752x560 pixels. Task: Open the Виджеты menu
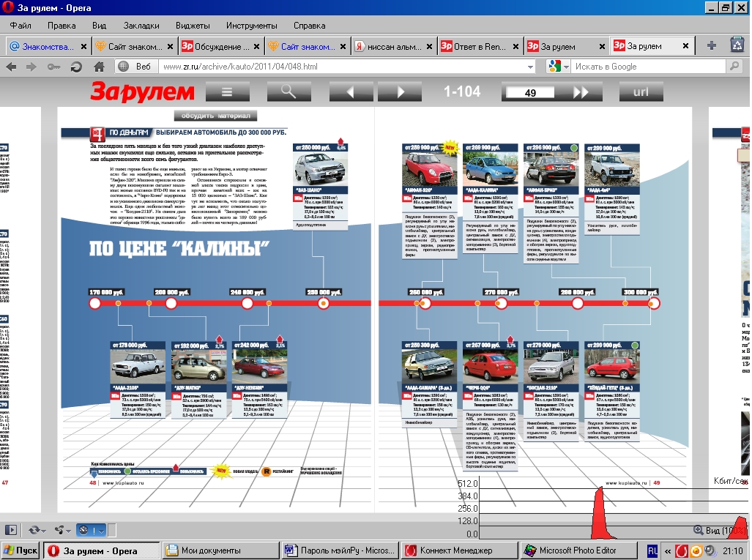pyautogui.click(x=193, y=26)
